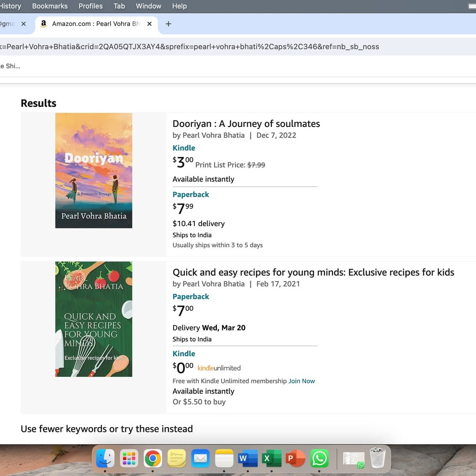Select the Paperback option for Dooriyan

tap(191, 194)
